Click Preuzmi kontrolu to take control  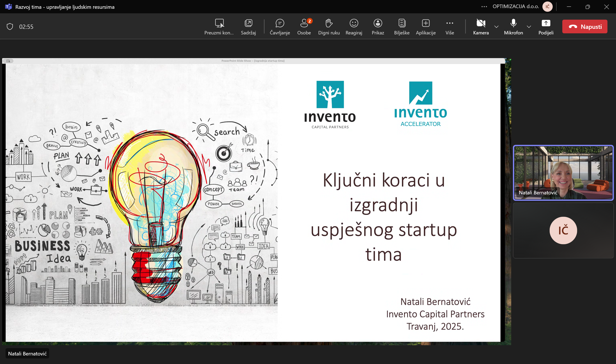219,26
